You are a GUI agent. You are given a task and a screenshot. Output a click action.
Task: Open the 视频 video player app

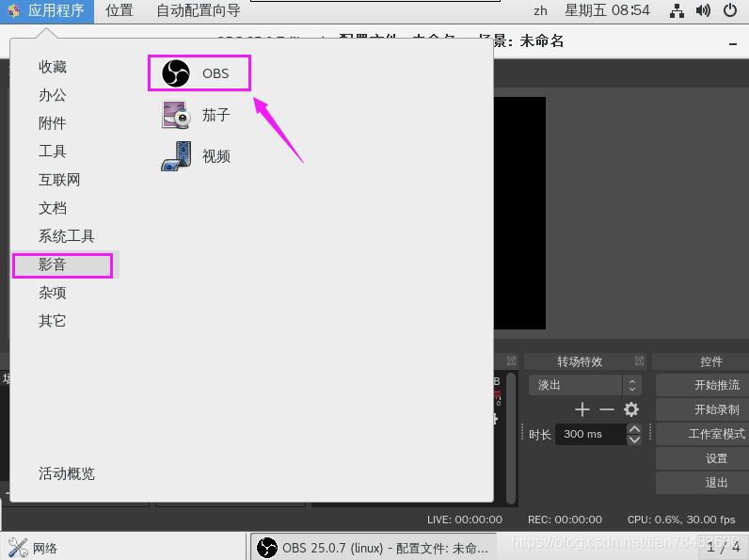(x=197, y=156)
